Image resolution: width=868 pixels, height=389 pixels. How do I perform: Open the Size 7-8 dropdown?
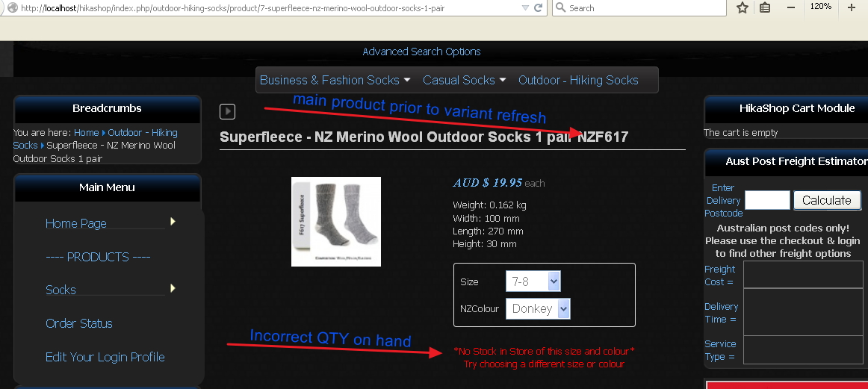click(x=533, y=281)
